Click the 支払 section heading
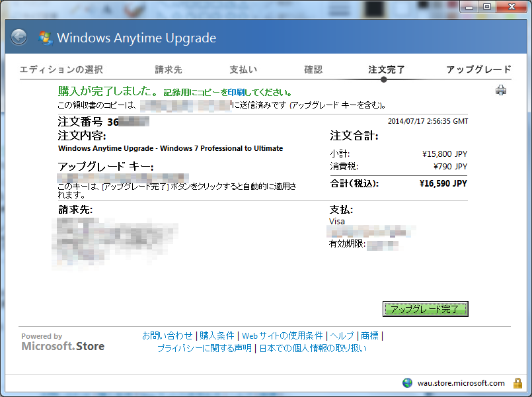 tap(341, 210)
